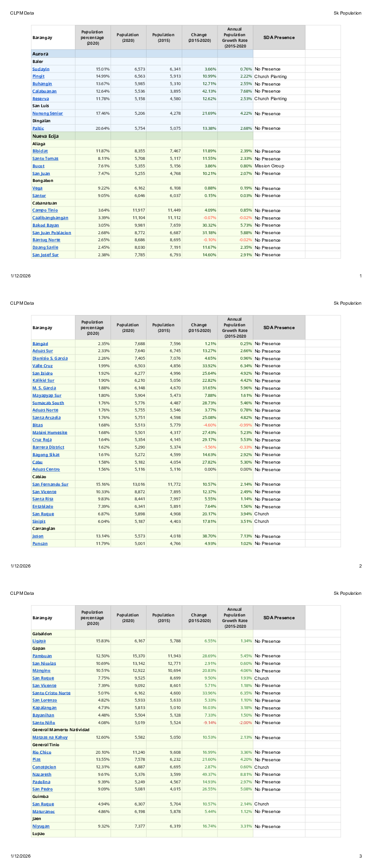Open the Bibiclat link under Aliaga

pos(40,151)
